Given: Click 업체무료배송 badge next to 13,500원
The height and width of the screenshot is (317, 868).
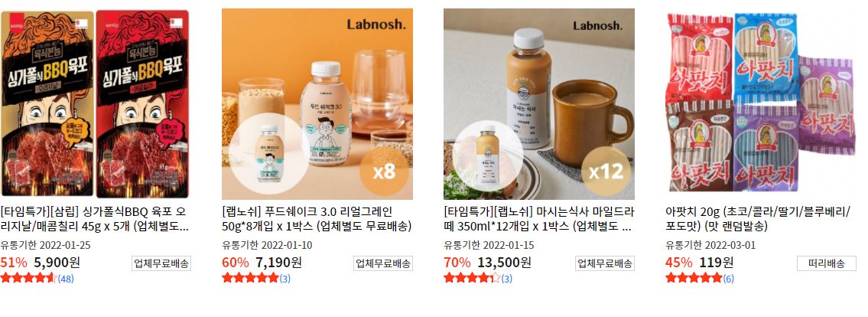Looking at the screenshot, I should [605, 264].
